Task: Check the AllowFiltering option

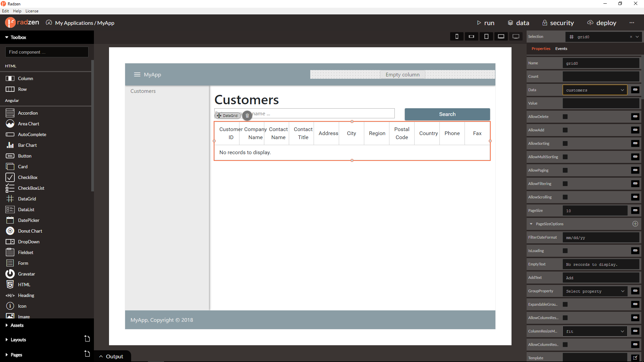Action: [x=565, y=184]
